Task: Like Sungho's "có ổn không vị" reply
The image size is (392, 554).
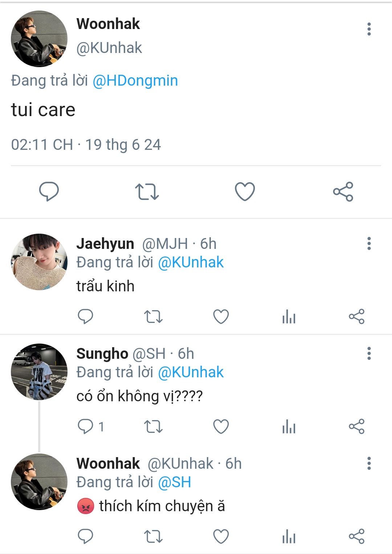Action: pos(221,426)
